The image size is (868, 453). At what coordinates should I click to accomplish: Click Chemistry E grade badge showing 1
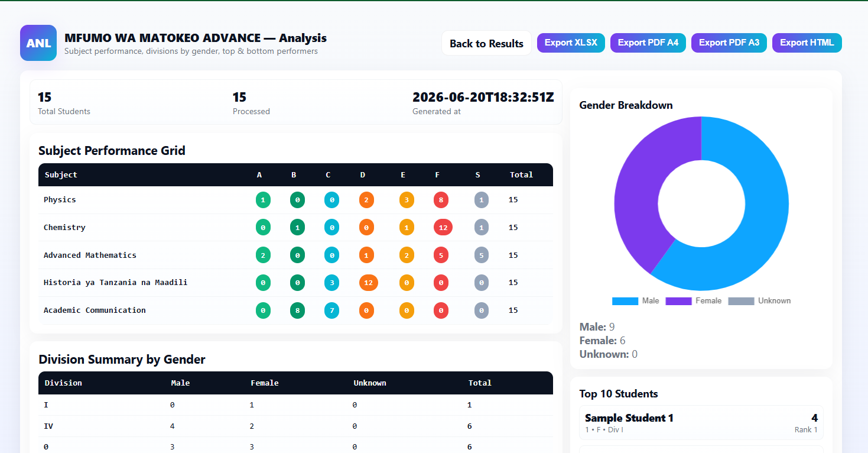pyautogui.click(x=407, y=227)
